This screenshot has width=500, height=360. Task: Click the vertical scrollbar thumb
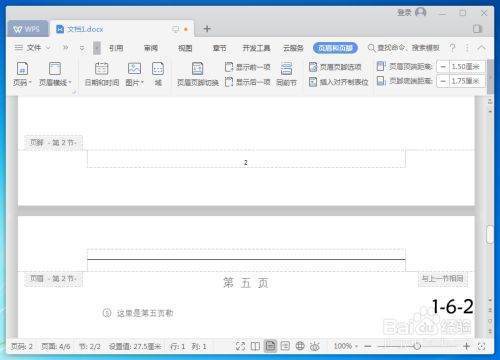tap(490, 234)
